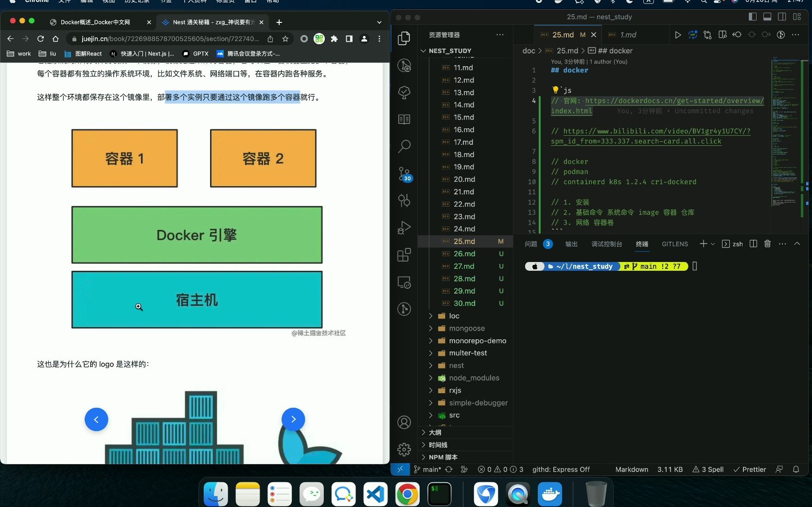812x507 pixels.
Task: Split the terminal pane
Action: pos(753,244)
